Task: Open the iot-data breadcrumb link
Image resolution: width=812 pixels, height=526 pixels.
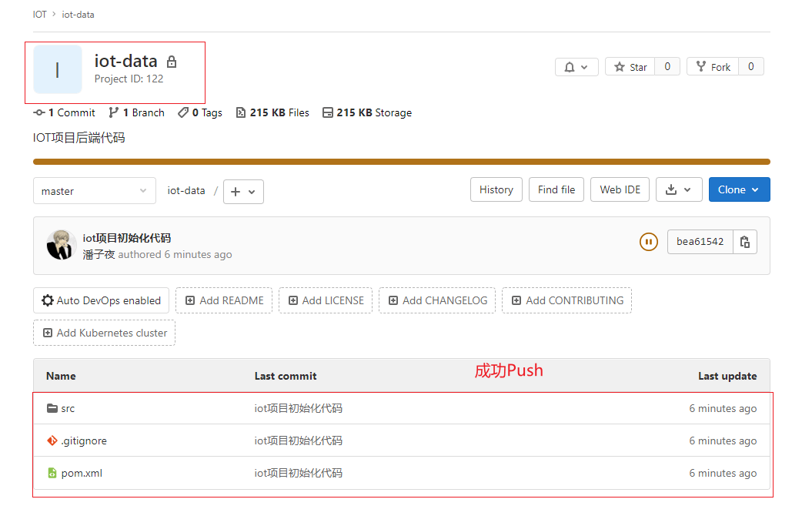Action: tap(79, 15)
